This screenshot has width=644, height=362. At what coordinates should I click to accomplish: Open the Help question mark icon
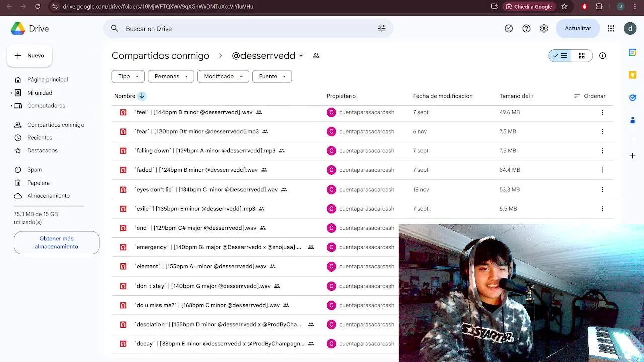pyautogui.click(x=526, y=29)
